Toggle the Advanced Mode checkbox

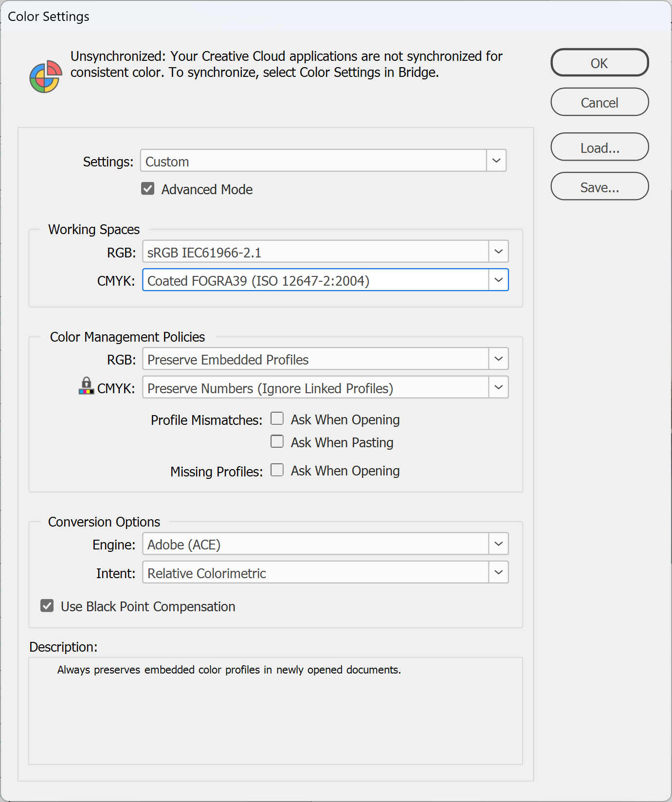[x=148, y=188]
